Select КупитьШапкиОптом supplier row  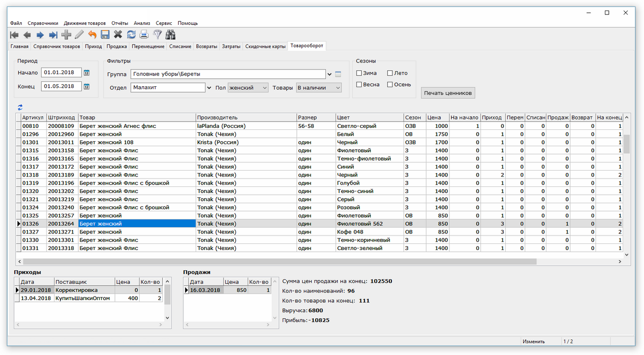89,298
